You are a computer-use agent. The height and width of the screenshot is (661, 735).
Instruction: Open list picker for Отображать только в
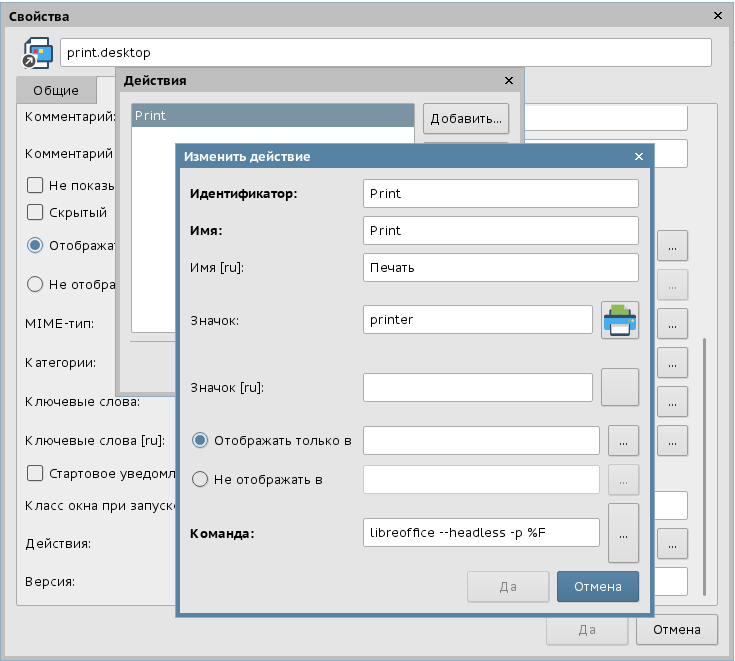pos(623,441)
